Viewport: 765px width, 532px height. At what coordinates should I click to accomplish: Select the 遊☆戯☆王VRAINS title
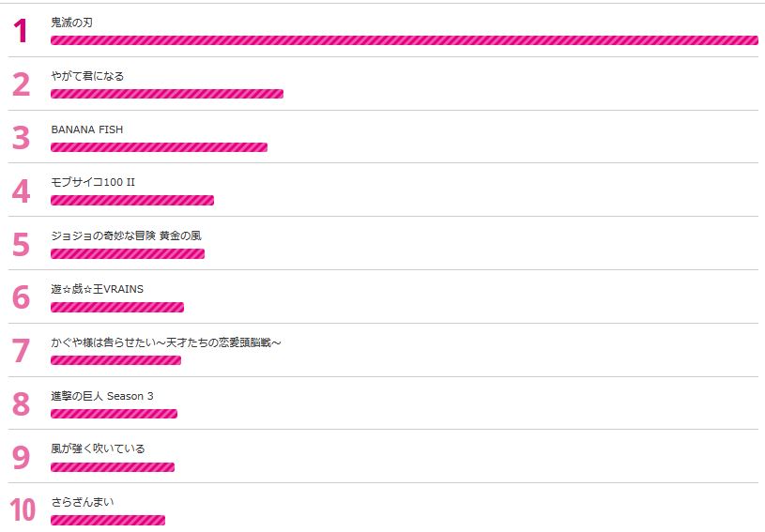[97, 289]
